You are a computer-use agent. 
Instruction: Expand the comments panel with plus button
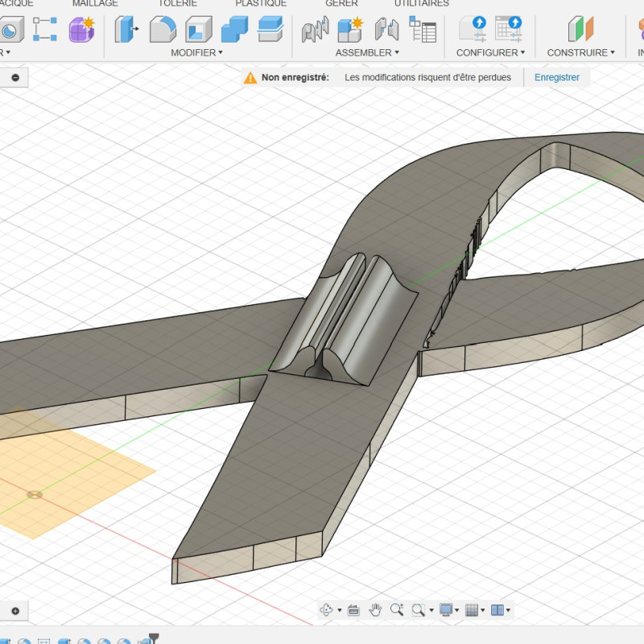[x=15, y=611]
